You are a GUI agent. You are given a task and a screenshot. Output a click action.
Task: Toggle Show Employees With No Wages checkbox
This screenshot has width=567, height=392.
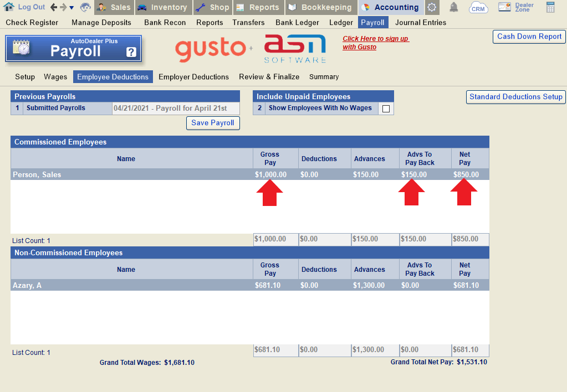pyautogui.click(x=386, y=109)
